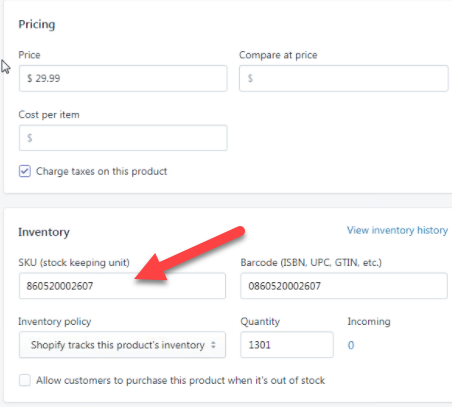The height and width of the screenshot is (407, 452).
Task: Enable Allow customers to purchase when out of stock
Action: coord(25,380)
